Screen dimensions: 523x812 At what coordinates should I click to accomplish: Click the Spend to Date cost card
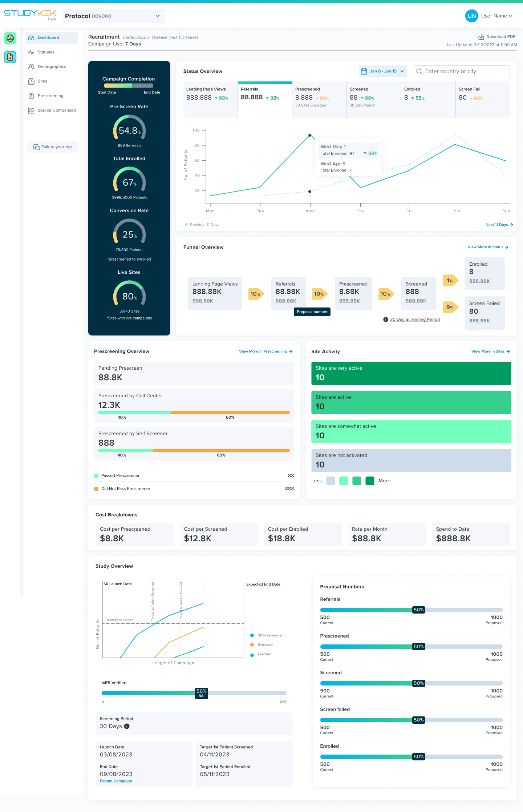tap(471, 534)
